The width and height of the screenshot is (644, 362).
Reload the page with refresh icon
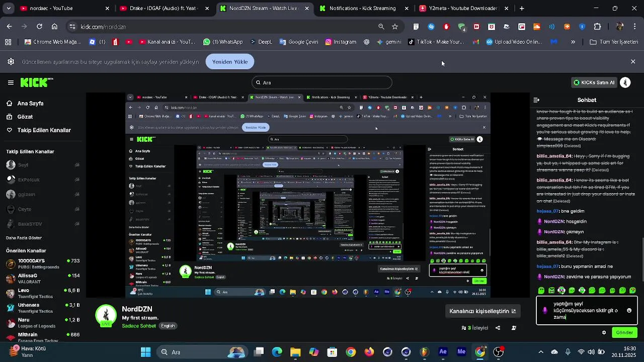[x=39, y=27]
